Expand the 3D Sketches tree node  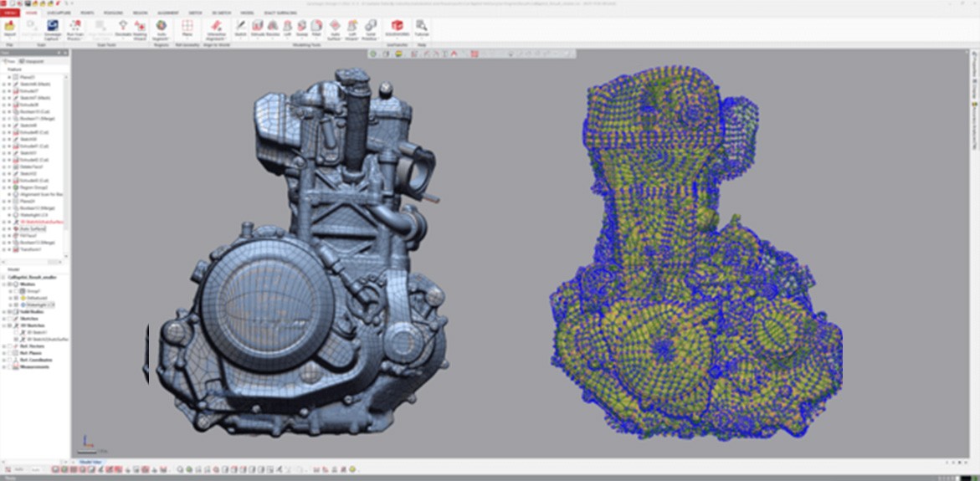(x=3, y=325)
